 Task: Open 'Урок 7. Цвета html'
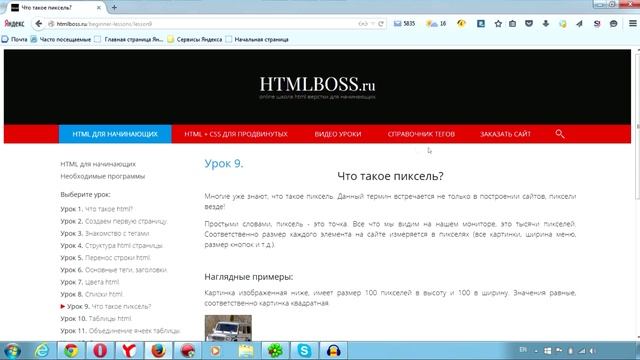click(90, 282)
